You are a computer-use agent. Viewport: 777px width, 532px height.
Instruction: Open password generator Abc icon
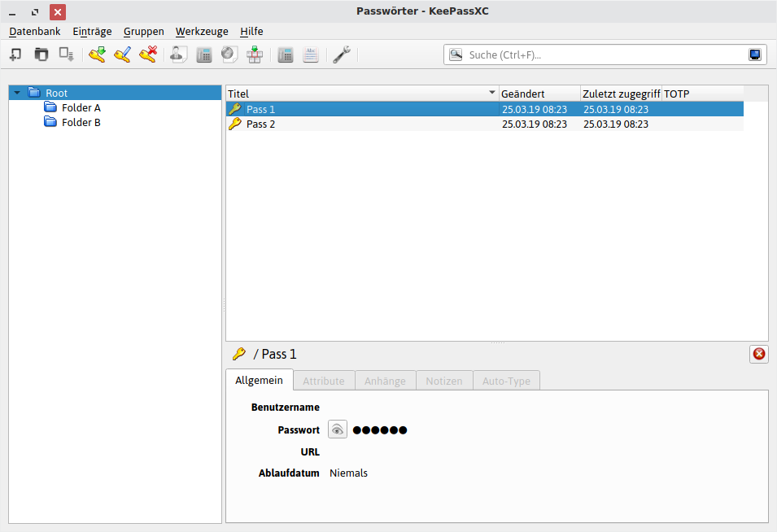[311, 55]
